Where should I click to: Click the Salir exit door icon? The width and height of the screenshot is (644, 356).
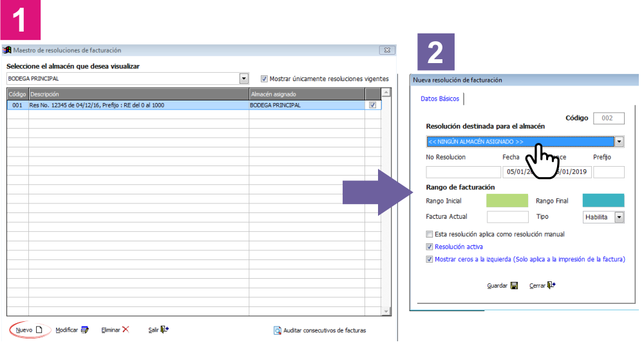coord(164,330)
